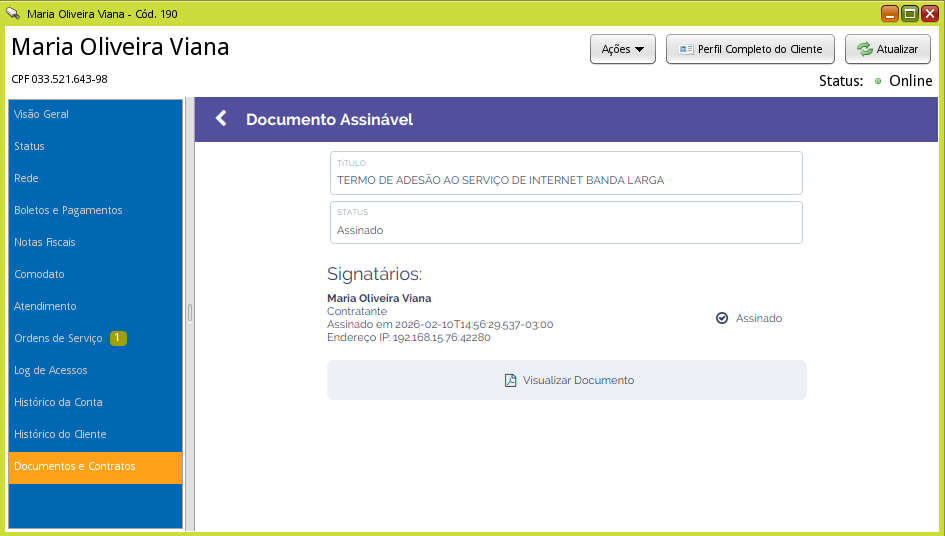This screenshot has height=536, width=945.
Task: Click the Assinado em timestamp text
Action: 440,324
